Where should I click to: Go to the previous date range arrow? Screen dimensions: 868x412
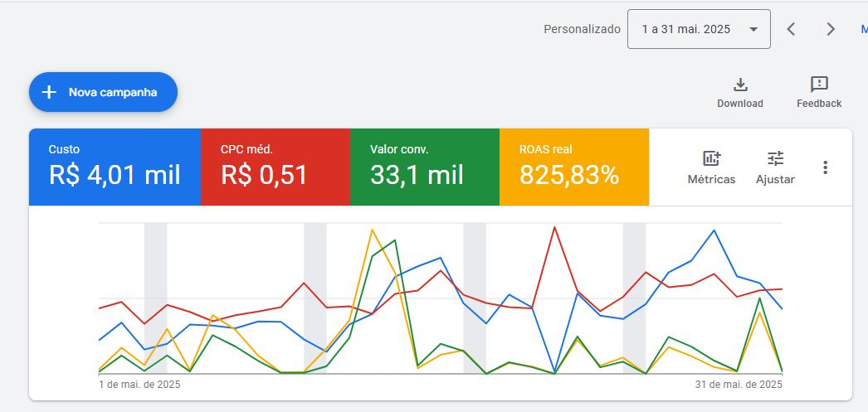point(791,30)
